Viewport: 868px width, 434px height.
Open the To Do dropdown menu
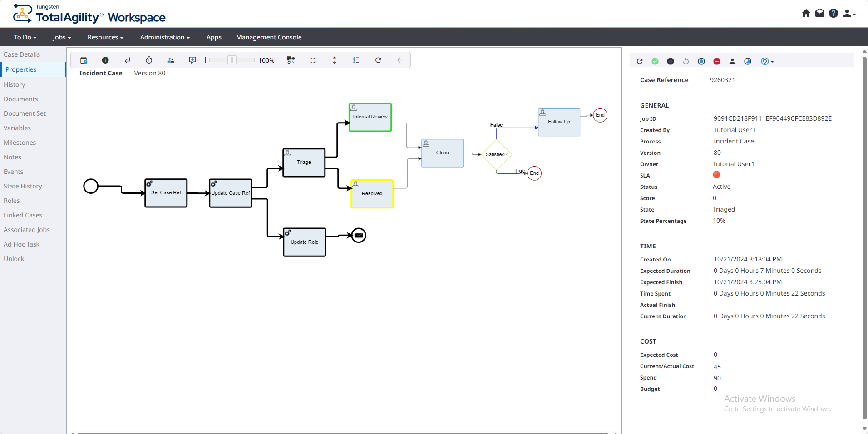click(x=25, y=37)
